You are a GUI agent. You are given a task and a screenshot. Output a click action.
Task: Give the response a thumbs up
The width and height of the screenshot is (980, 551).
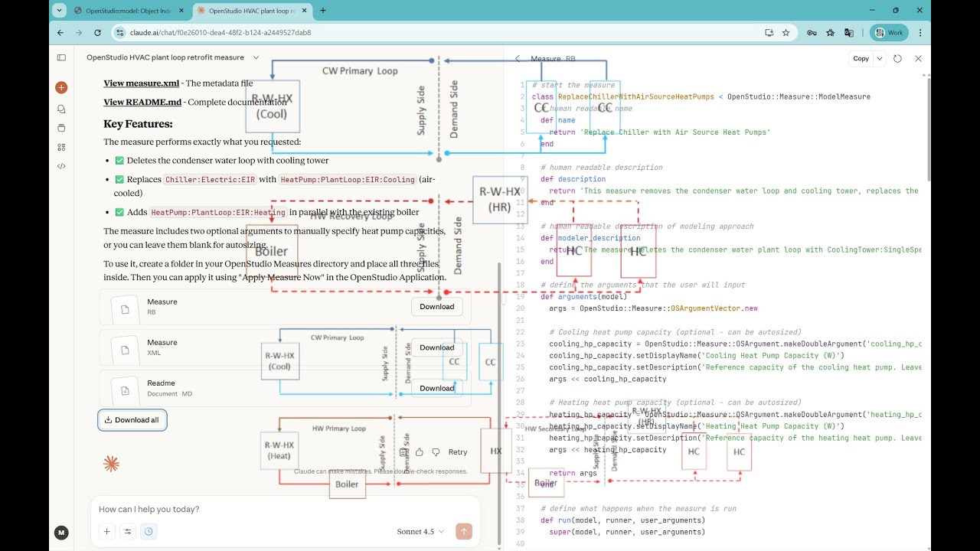[420, 452]
